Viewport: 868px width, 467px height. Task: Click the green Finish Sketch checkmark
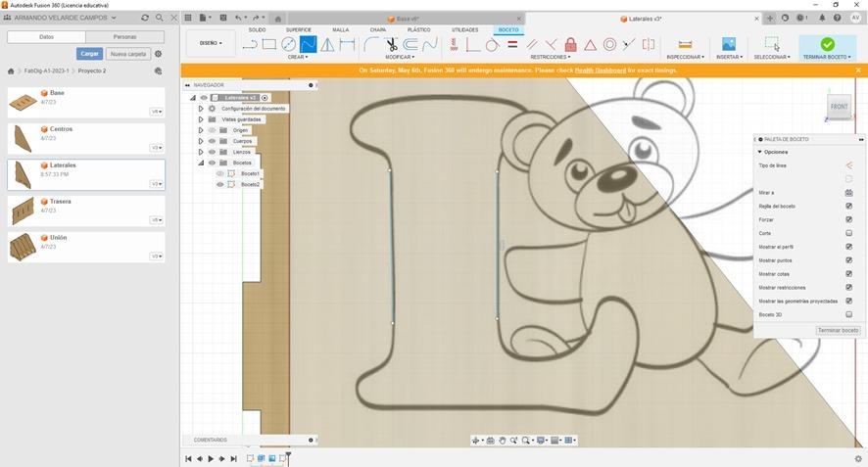[828, 44]
